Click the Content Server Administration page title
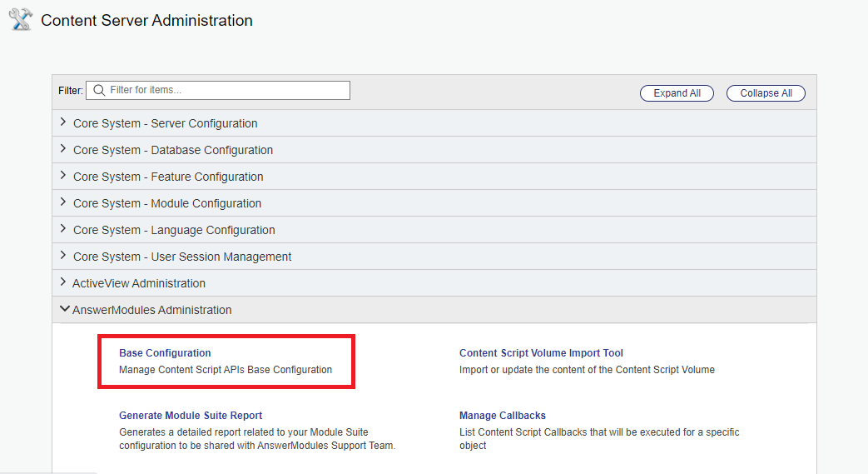 (x=146, y=20)
